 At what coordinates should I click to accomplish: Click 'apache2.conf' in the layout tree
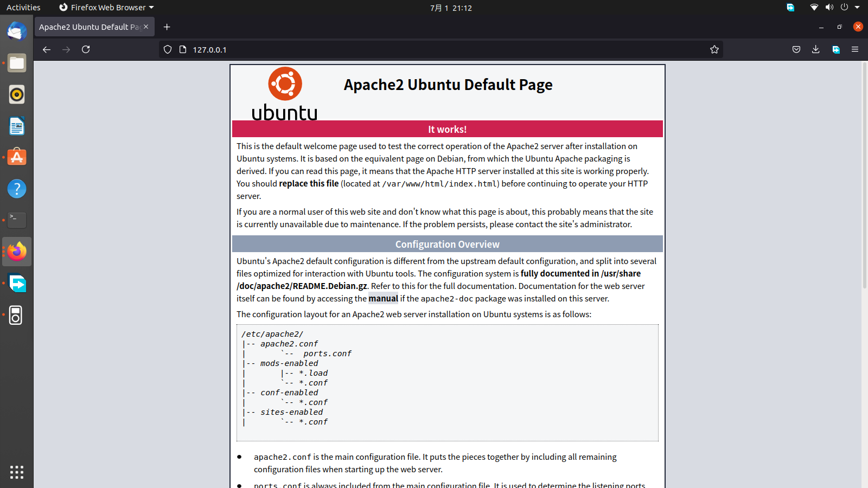[x=289, y=344]
